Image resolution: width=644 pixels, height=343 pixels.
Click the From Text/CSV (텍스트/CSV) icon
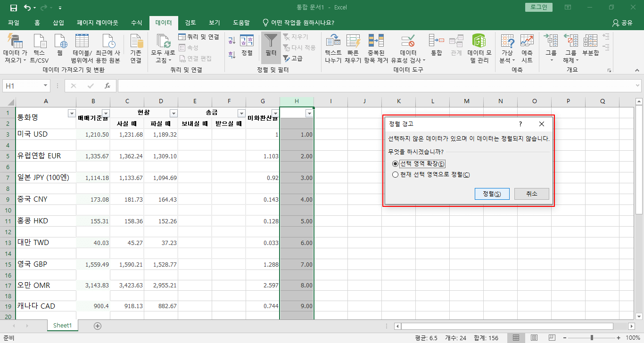tap(40, 49)
